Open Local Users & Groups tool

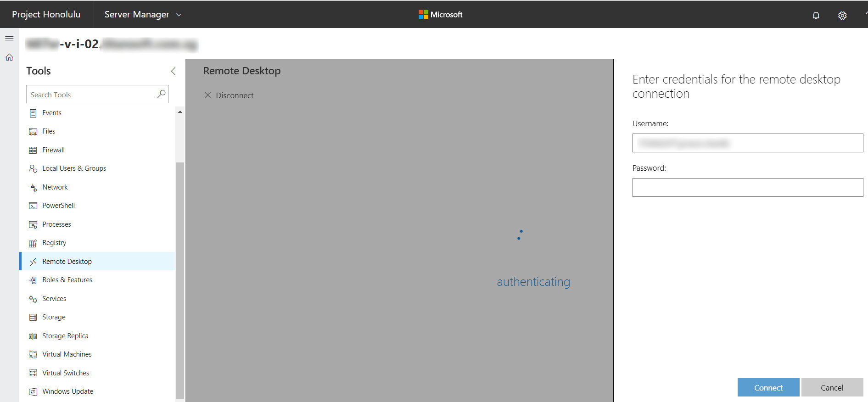tap(74, 168)
